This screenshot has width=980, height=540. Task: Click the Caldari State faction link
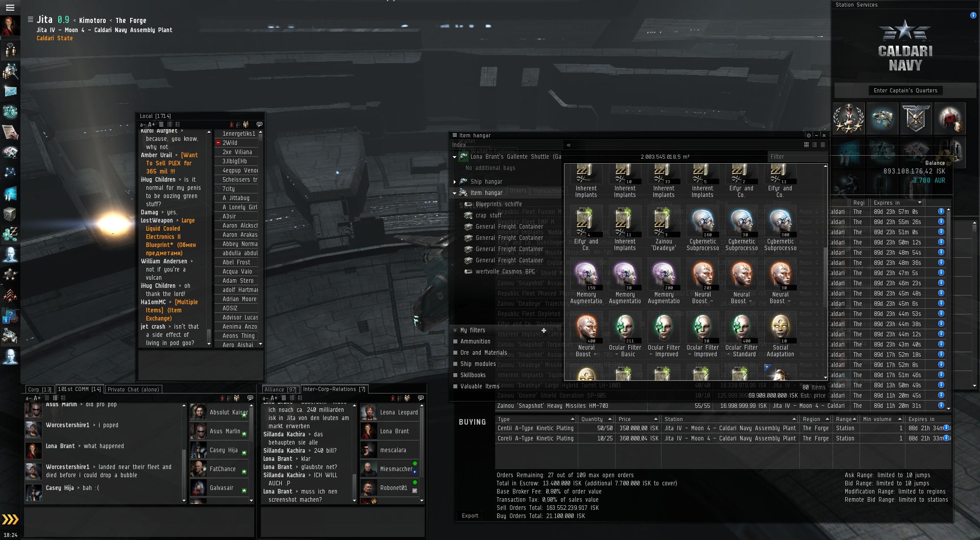click(x=55, y=38)
